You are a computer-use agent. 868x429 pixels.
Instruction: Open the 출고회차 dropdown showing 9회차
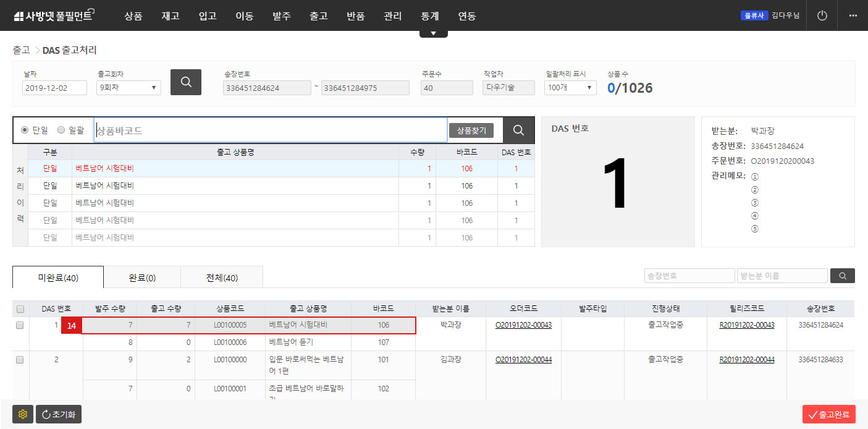(x=128, y=87)
